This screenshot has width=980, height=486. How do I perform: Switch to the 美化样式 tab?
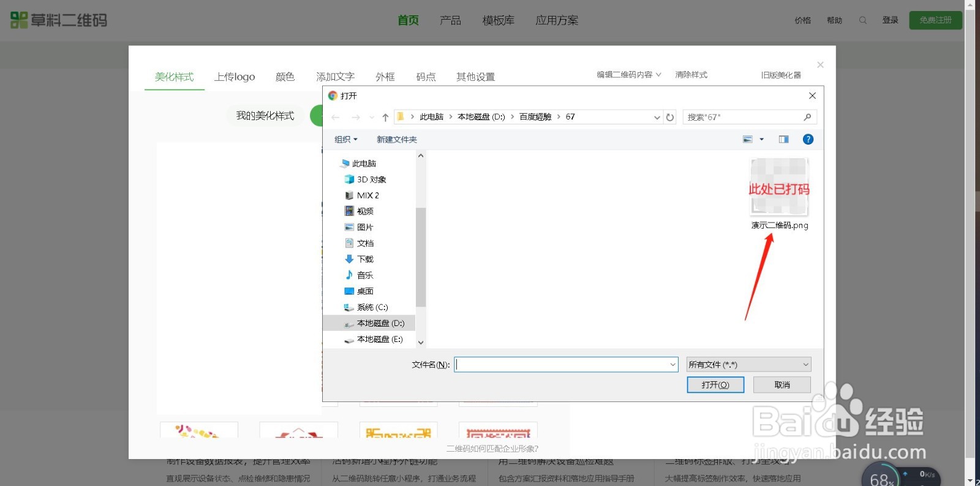click(174, 77)
